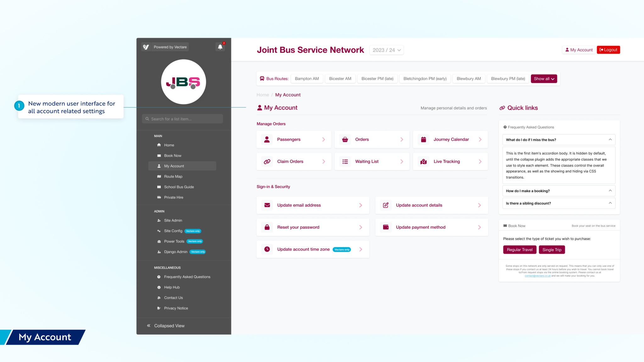The image size is (644, 362).
Task: Click the Logout button
Action: [608, 50]
